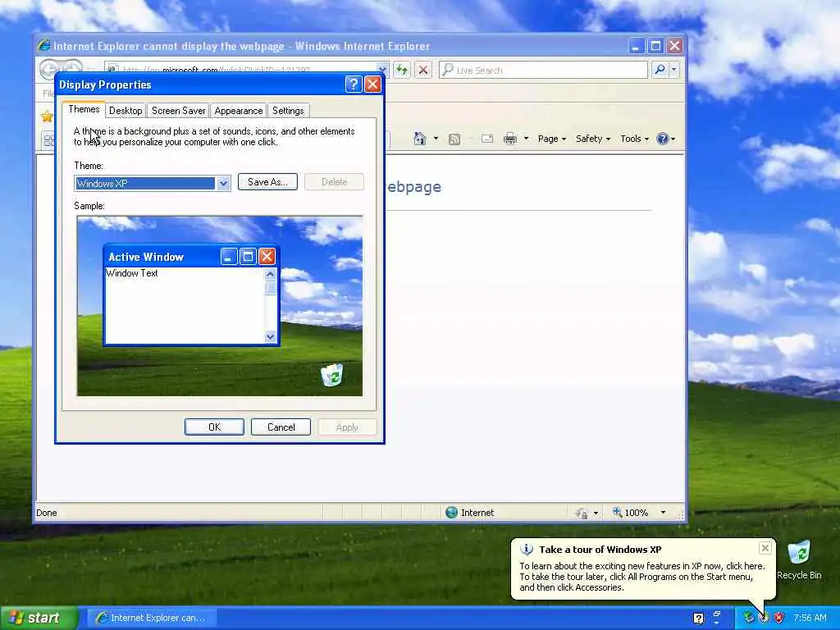Click the theme Sample preview image
The width and height of the screenshot is (840, 630).
click(220, 306)
